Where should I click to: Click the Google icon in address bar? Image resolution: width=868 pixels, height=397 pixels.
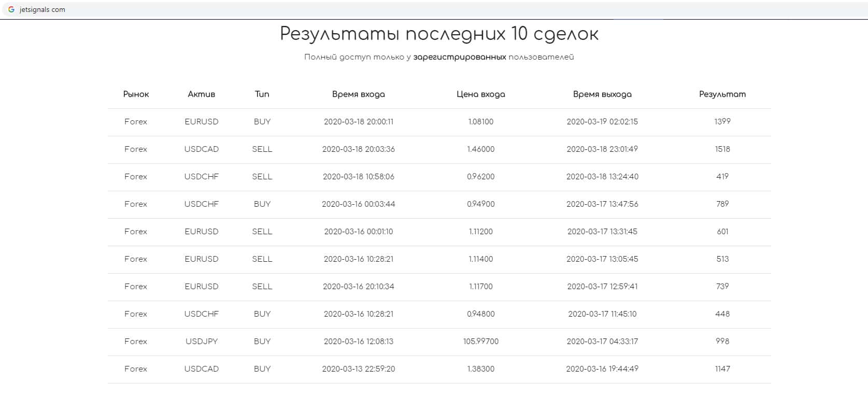tap(11, 9)
